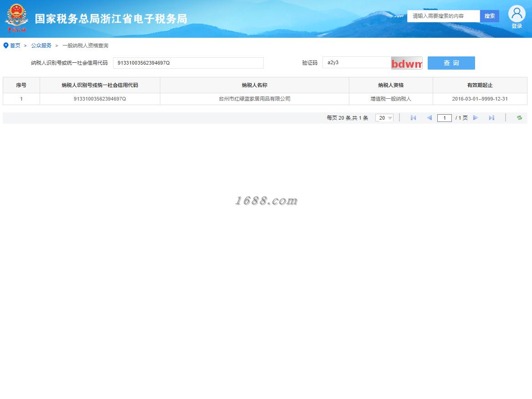This screenshot has width=532, height=399.
Task: Click the 登录 login label
Action: [517, 26]
